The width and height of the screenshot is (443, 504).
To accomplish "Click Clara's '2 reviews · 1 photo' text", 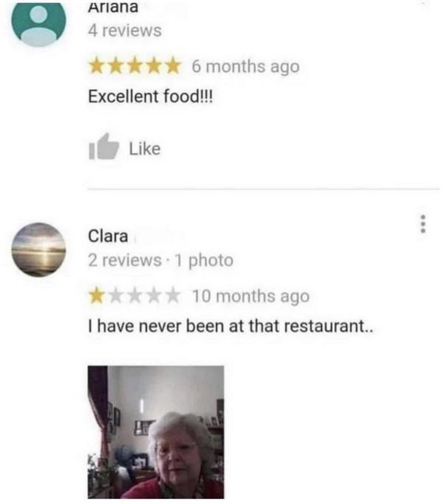I will point(161,260).
